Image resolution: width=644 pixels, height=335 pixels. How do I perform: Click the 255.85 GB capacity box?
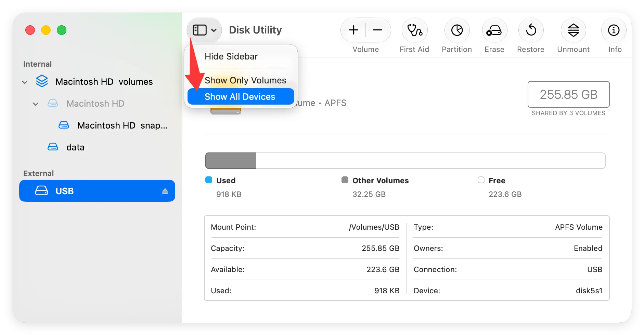coord(569,94)
